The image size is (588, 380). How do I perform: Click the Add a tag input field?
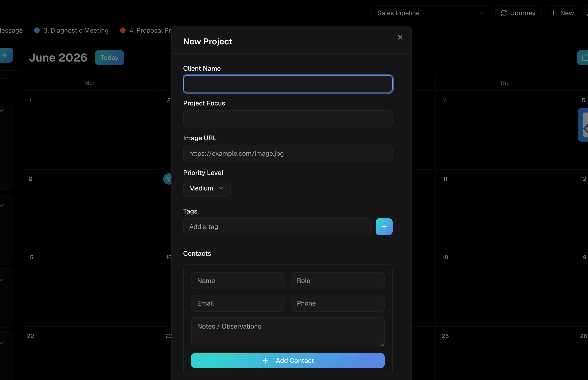coord(277,227)
